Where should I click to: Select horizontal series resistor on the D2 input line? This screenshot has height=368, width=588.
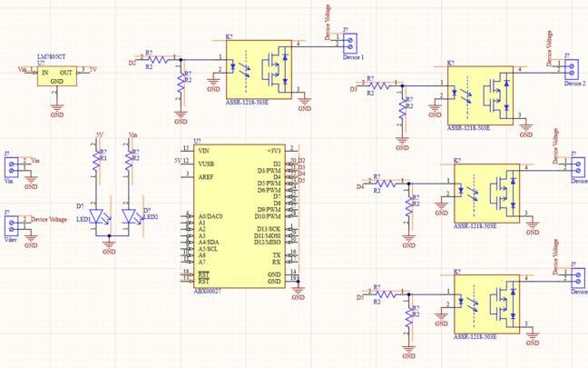159,59
